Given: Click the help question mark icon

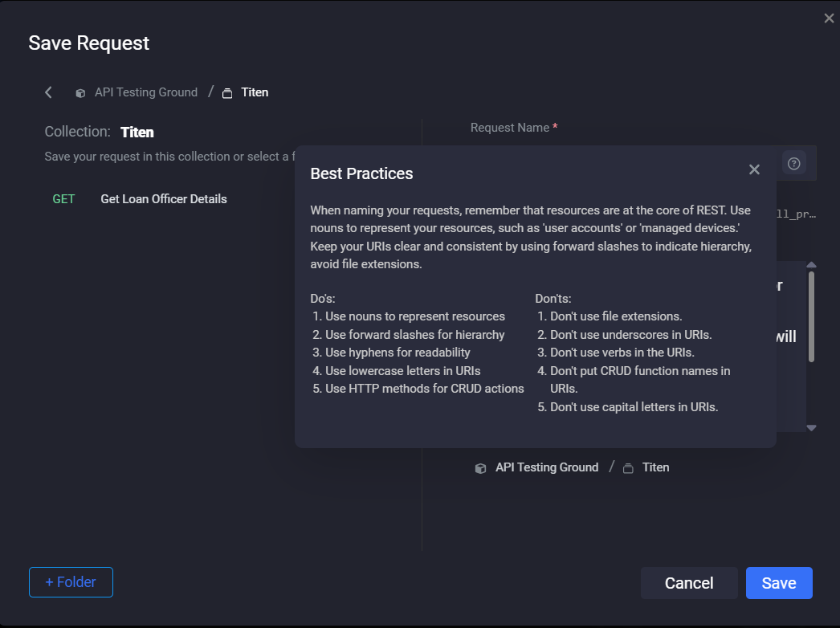Looking at the screenshot, I should point(793,164).
